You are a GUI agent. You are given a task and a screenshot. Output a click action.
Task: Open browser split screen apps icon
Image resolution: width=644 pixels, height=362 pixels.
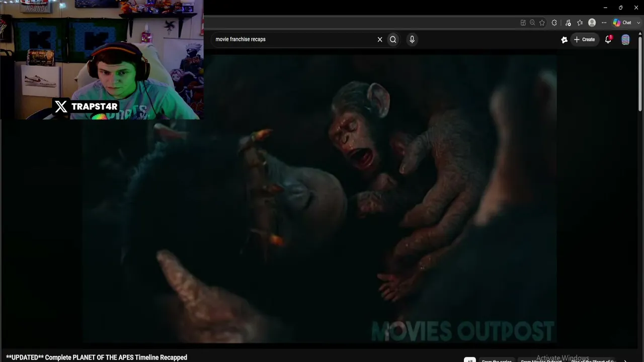click(523, 23)
